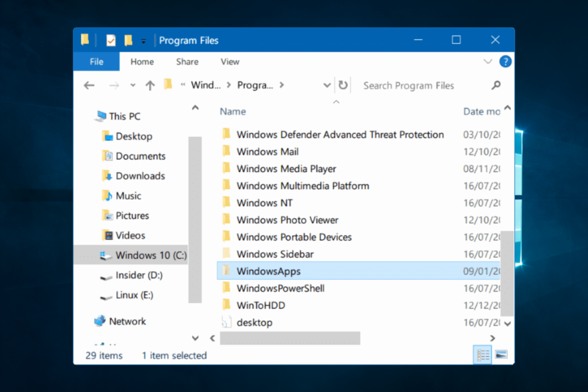Expand the ribbon with the chevron
588x392 pixels.
(488, 61)
